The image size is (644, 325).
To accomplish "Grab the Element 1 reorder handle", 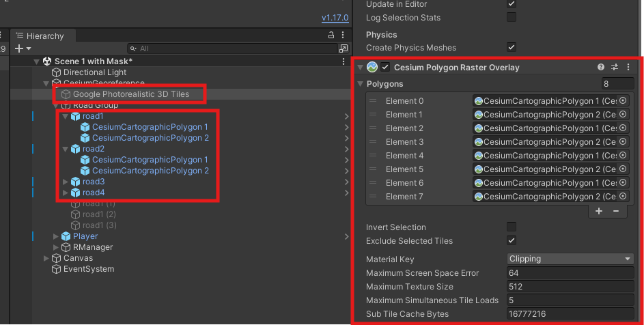I will coord(373,115).
